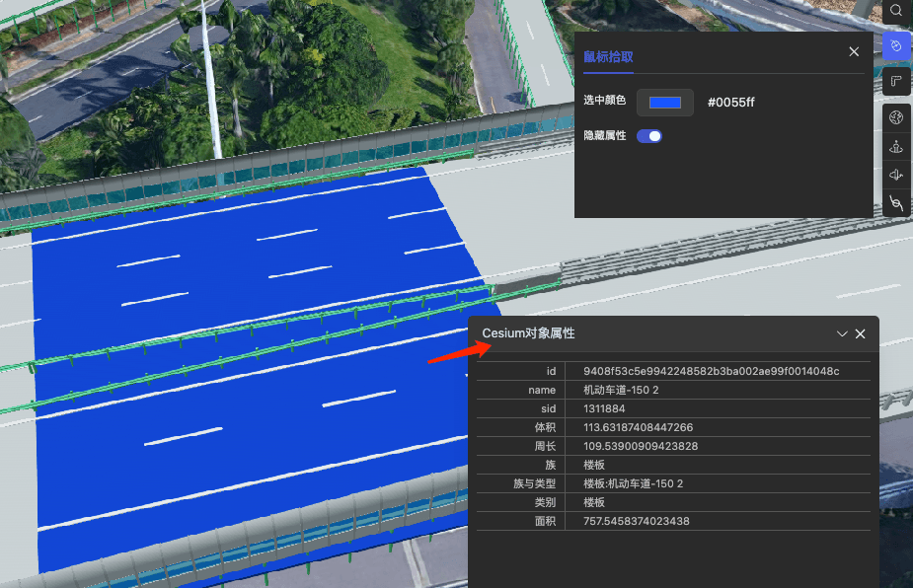Click the person on ring icon
This screenshot has height=588, width=913.
pos(896,147)
